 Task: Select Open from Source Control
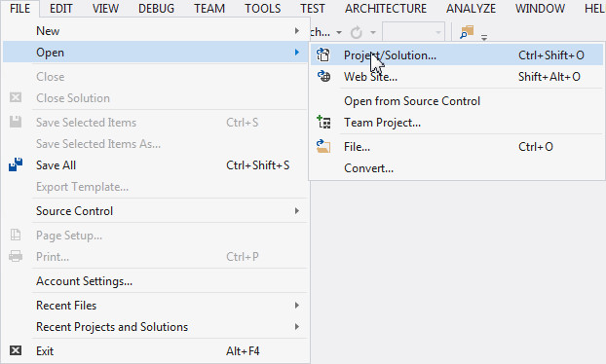click(x=457, y=101)
